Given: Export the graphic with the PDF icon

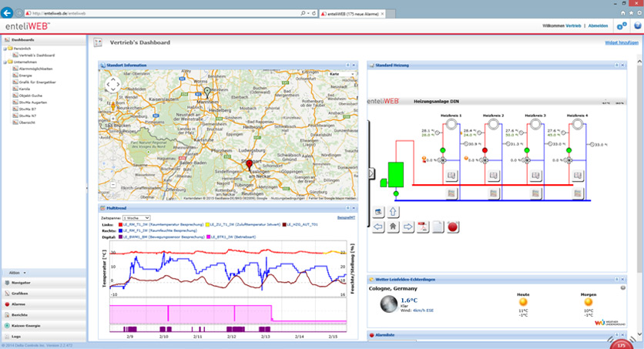Looking at the screenshot, I should [x=423, y=227].
